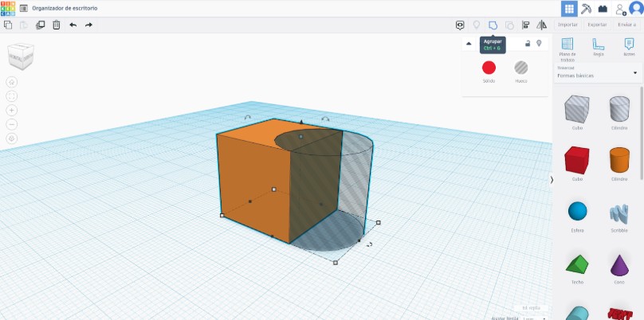The height and width of the screenshot is (320, 644).
Task: Click the mirror (flip) icon
Action: tap(542, 25)
